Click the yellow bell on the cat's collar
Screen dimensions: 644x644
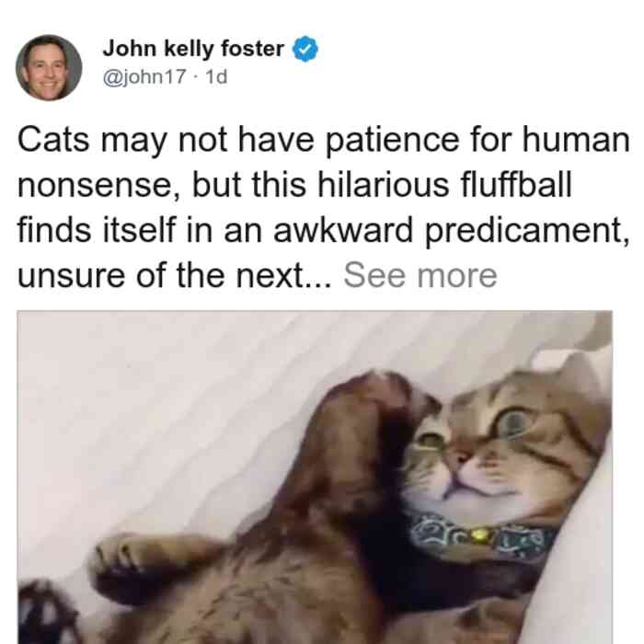pos(479,535)
